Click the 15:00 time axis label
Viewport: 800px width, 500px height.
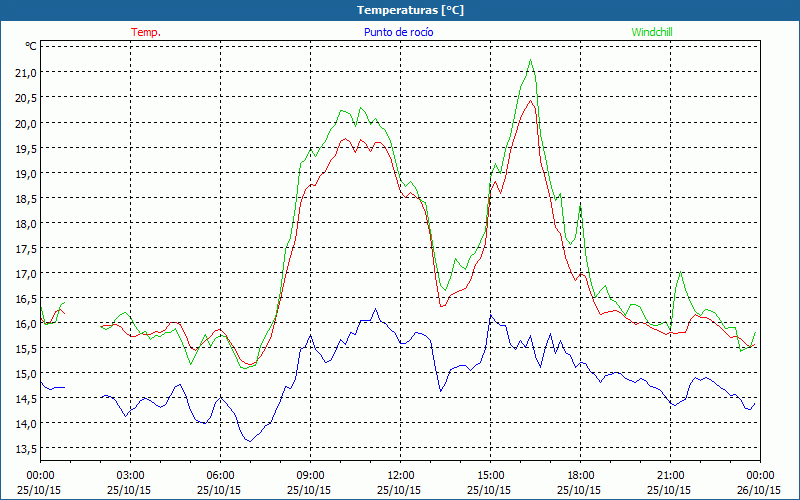click(490, 476)
